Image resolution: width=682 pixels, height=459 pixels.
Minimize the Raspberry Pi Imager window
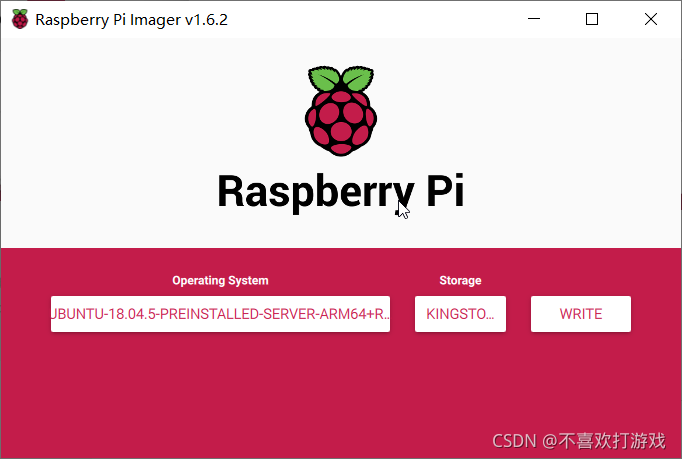(x=534, y=19)
